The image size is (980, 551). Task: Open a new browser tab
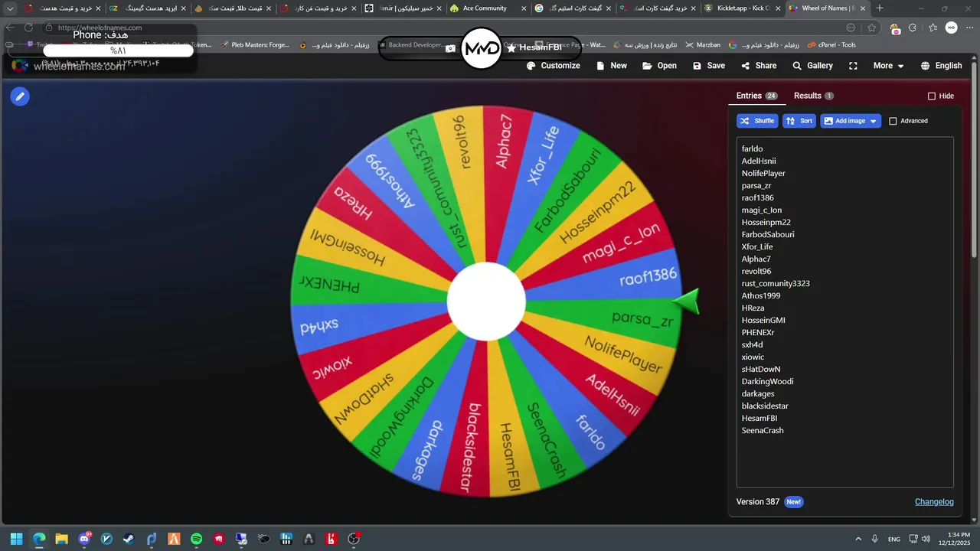(879, 8)
